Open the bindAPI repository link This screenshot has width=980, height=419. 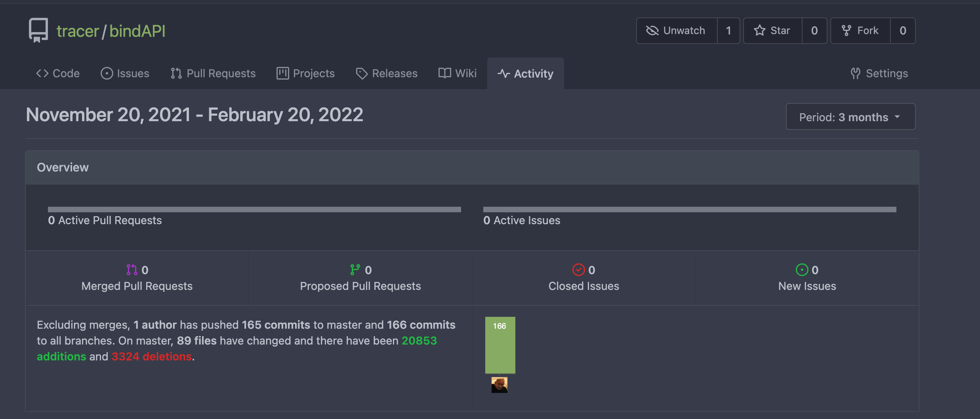point(137,31)
